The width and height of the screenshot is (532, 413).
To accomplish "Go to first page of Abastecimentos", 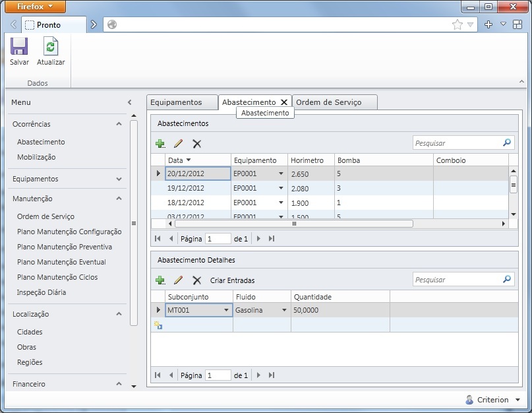I will pos(158,238).
